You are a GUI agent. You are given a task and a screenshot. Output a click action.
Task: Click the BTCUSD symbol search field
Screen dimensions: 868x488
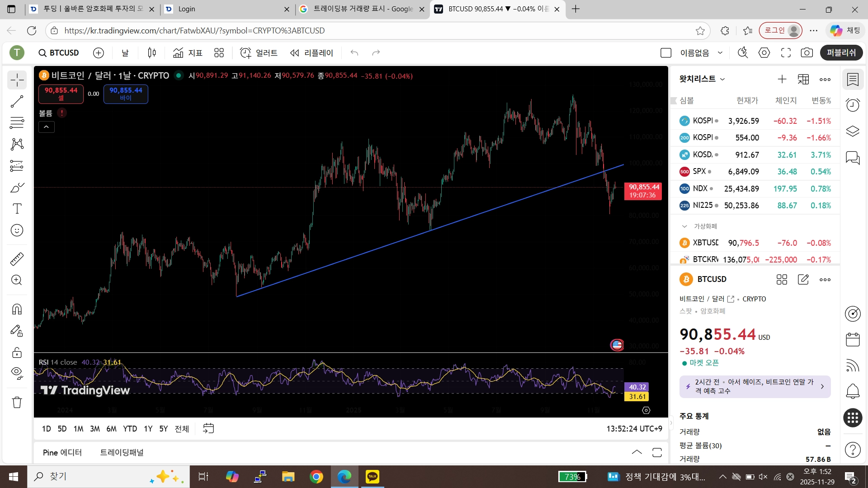pos(59,53)
